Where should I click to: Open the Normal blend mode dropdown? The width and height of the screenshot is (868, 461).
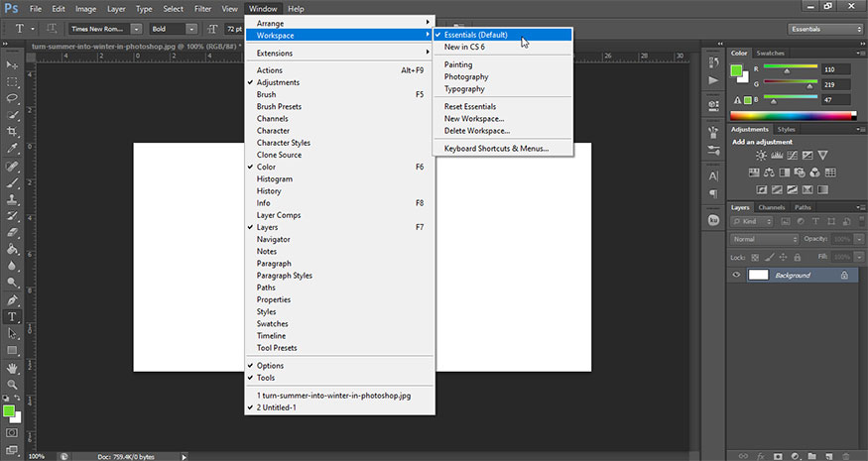tap(765, 239)
